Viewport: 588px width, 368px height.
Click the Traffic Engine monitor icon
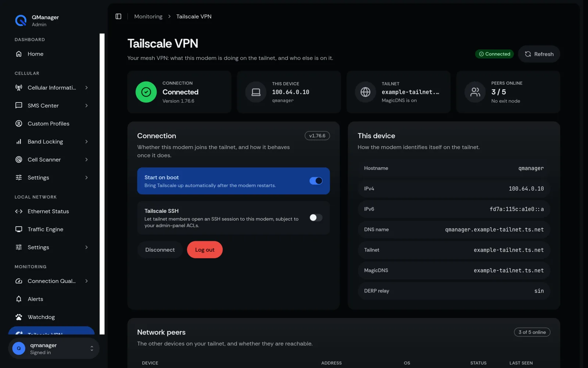[19, 229]
